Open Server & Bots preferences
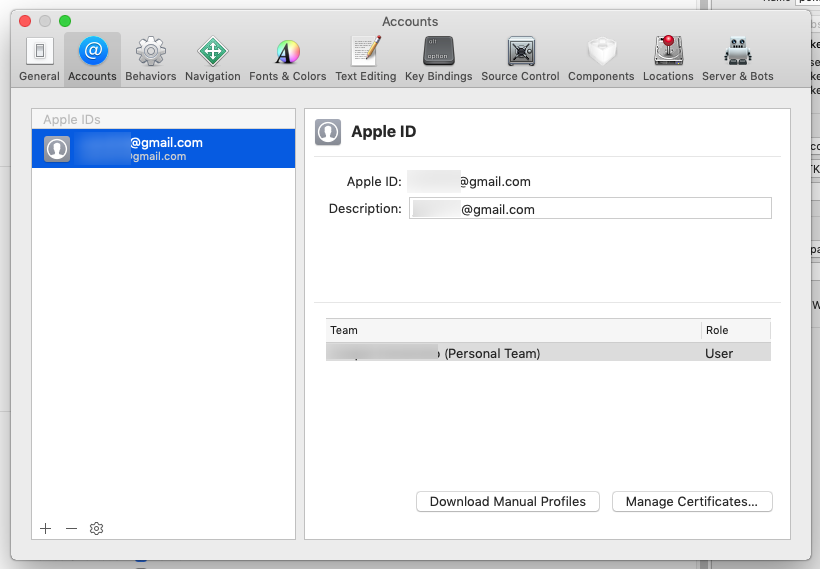820x569 pixels. 737,60
